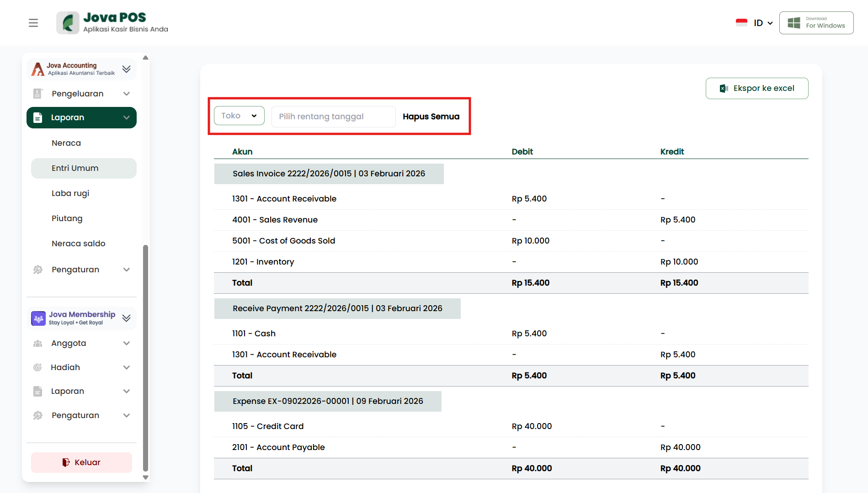868x493 pixels.
Task: Click the Jova Accounting logo icon
Action: pos(38,69)
